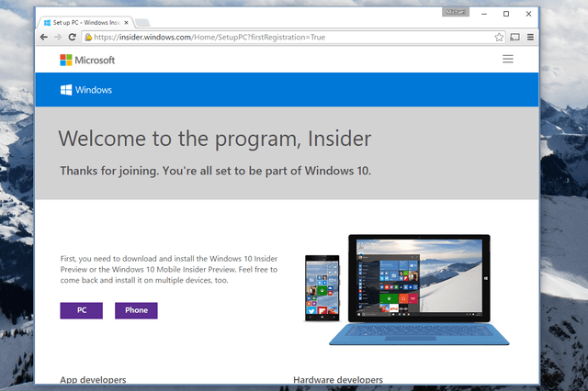Click the address bar URL field
Screen dimensions: 588x391
point(292,37)
